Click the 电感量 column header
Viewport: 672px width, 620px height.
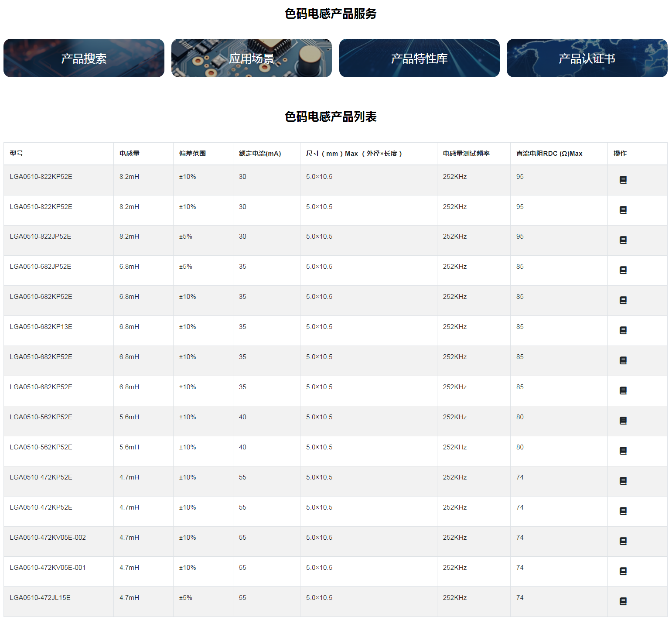[x=130, y=154]
